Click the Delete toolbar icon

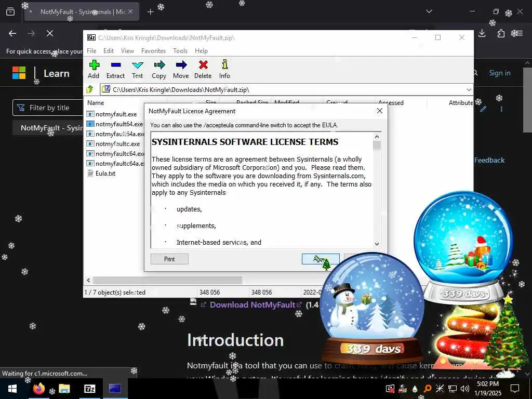tap(203, 69)
